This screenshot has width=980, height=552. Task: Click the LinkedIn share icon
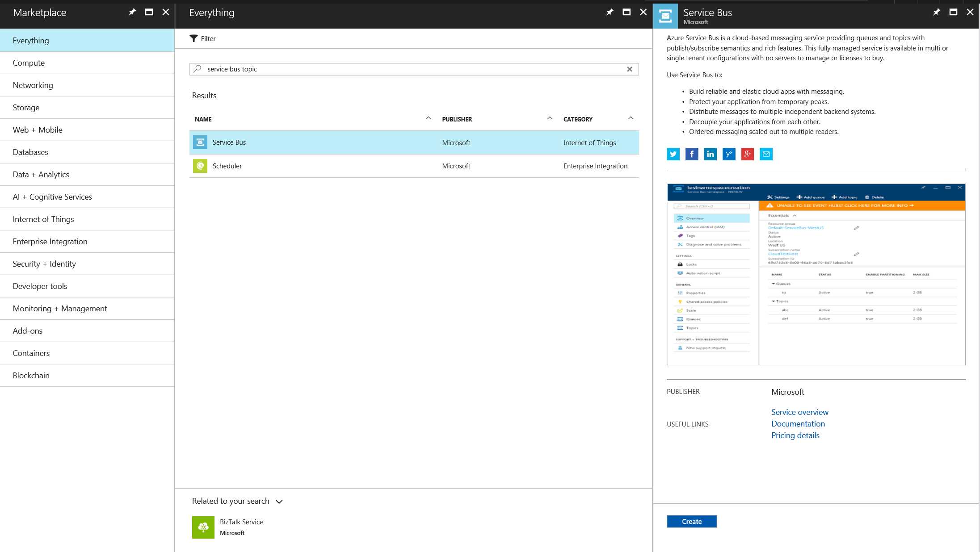point(710,154)
